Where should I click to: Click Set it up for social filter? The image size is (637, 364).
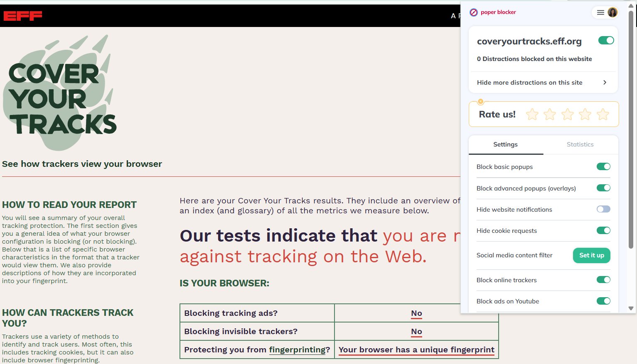point(592,255)
